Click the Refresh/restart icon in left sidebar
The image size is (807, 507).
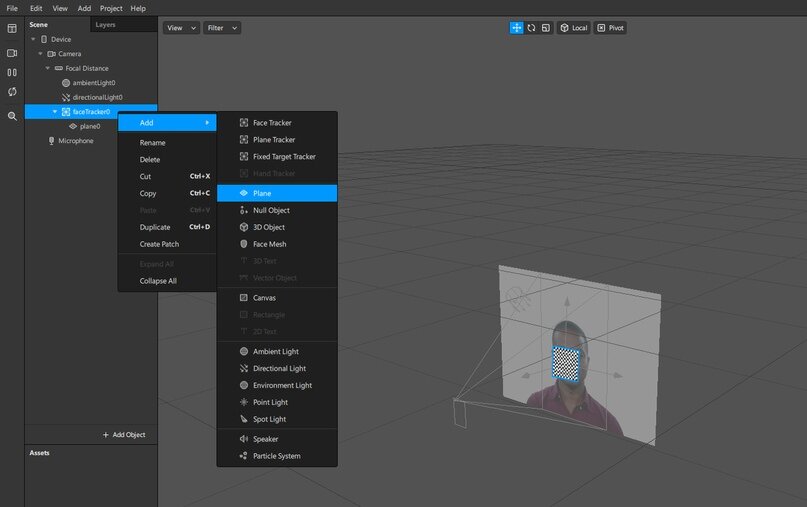point(12,92)
